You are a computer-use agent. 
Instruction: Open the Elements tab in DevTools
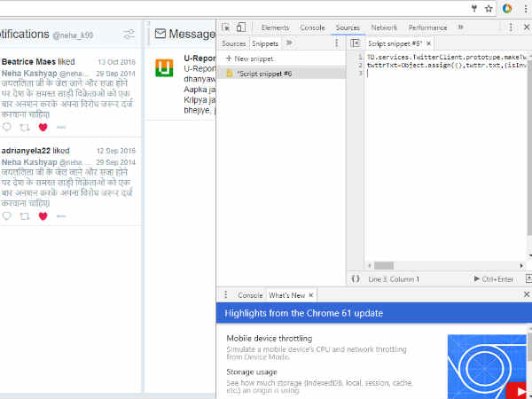pyautogui.click(x=275, y=27)
